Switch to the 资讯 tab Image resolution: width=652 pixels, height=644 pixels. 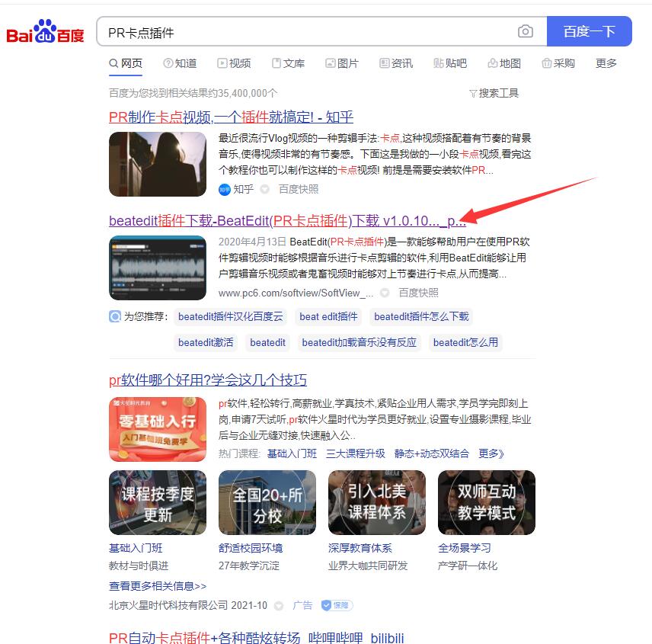click(396, 63)
